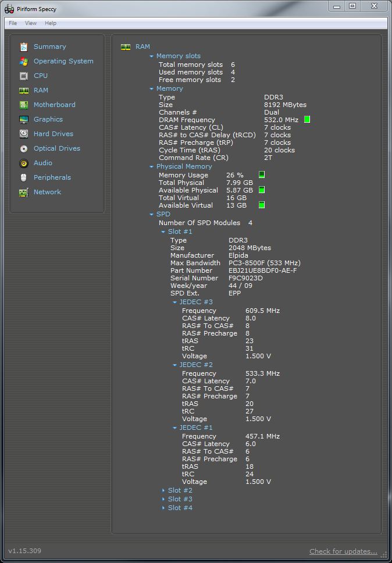Click the Motherboard icon in sidebar
Viewport: 392px width, 563px height.
24,105
